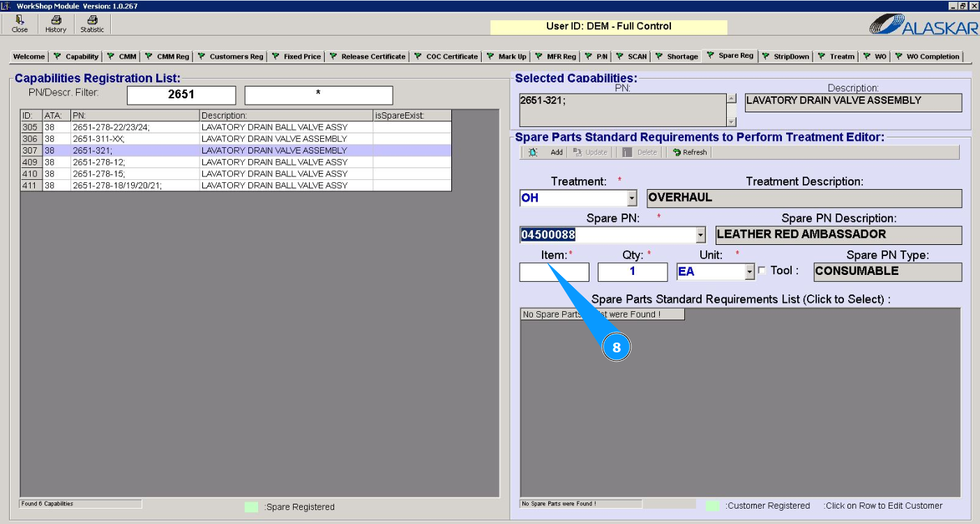The width and height of the screenshot is (980, 524).
Task: Focus the Item input field
Action: pyautogui.click(x=555, y=272)
